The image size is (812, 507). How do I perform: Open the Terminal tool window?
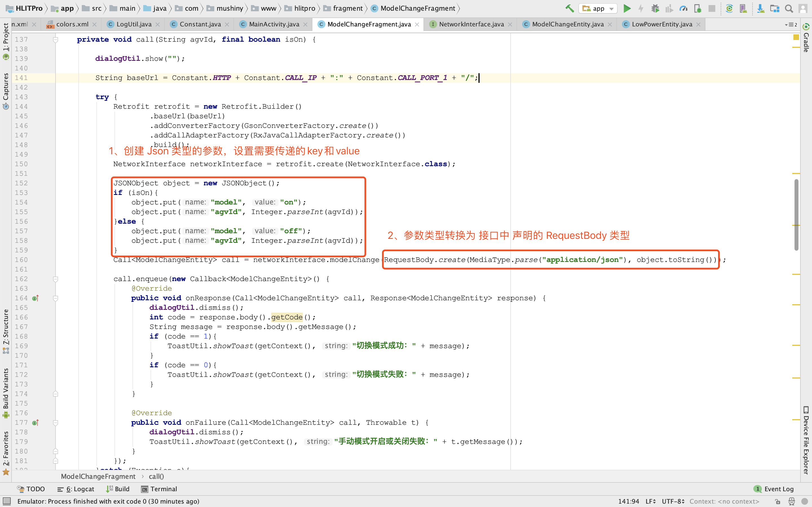(159, 489)
